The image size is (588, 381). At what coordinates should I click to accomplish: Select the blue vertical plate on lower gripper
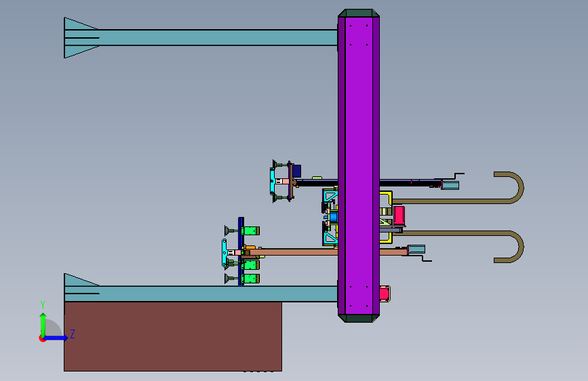[241, 252]
